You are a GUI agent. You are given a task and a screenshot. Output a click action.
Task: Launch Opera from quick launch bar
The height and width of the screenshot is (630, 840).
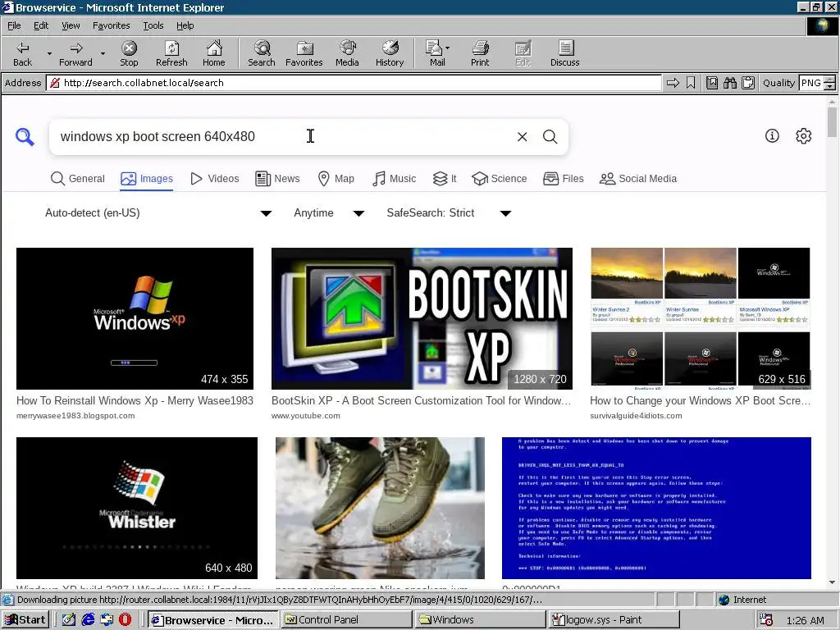click(125, 620)
